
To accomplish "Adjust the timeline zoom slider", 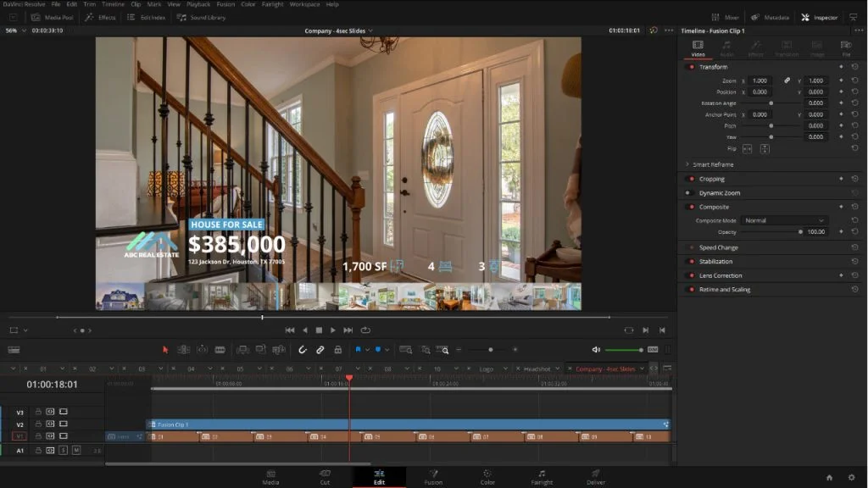I will click(x=491, y=350).
